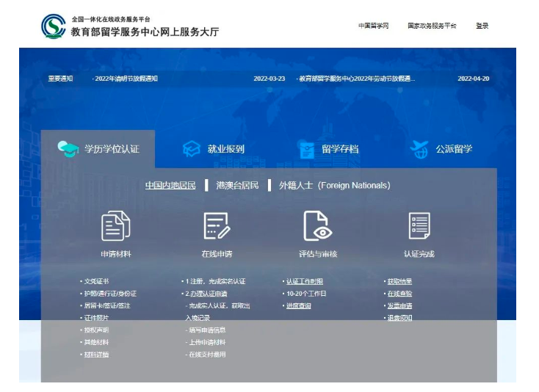Click the 2022-03-23 notice date
Image resolution: width=539 pixels, height=392 pixels.
269,79
